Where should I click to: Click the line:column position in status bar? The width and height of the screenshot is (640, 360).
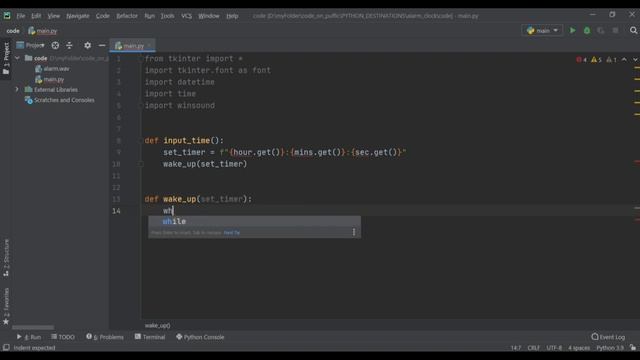(516, 348)
